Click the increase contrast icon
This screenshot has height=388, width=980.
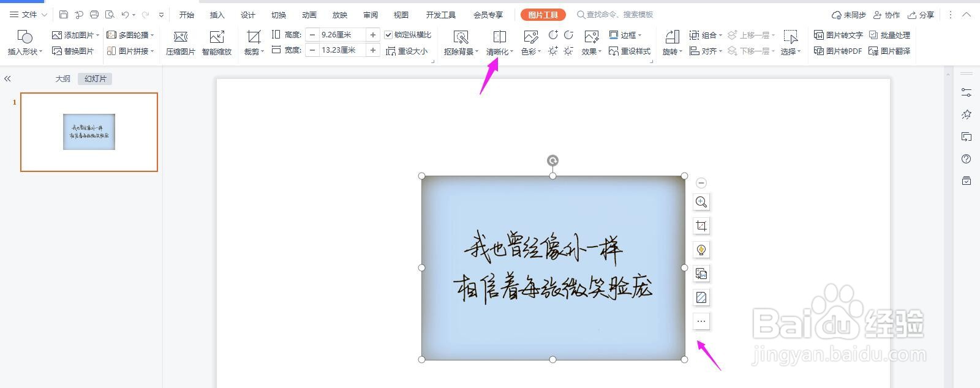coord(553,35)
